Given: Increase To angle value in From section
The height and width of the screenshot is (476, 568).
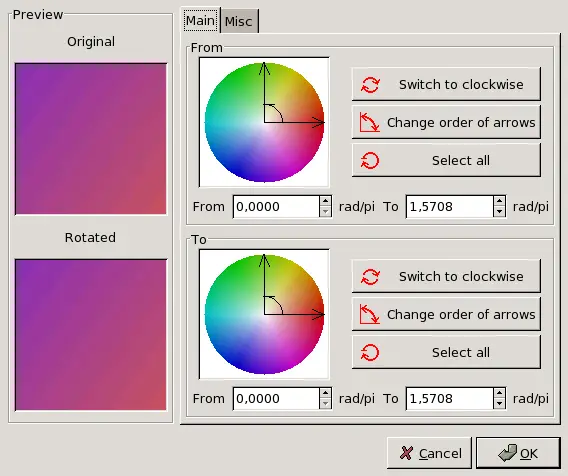Looking at the screenshot, I should point(500,201).
